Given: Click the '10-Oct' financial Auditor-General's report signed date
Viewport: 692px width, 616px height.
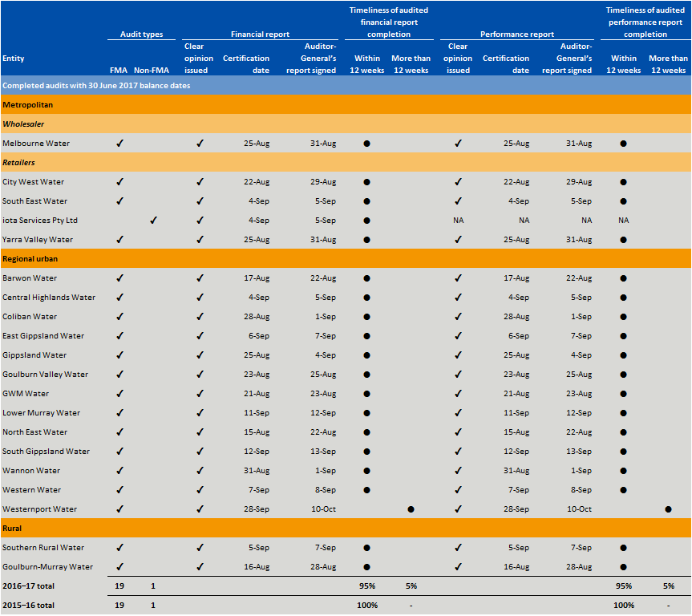Looking at the screenshot, I should (323, 509).
